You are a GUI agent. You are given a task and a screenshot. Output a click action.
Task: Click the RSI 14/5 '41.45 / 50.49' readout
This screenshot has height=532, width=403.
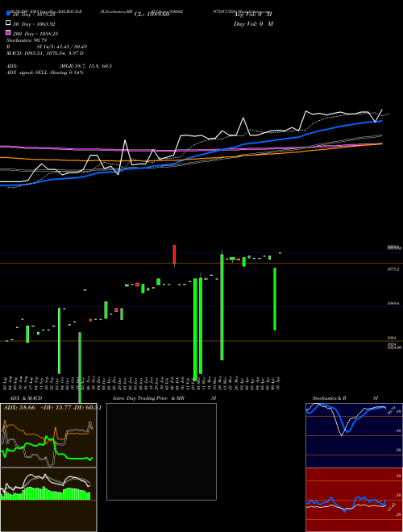[69, 47]
